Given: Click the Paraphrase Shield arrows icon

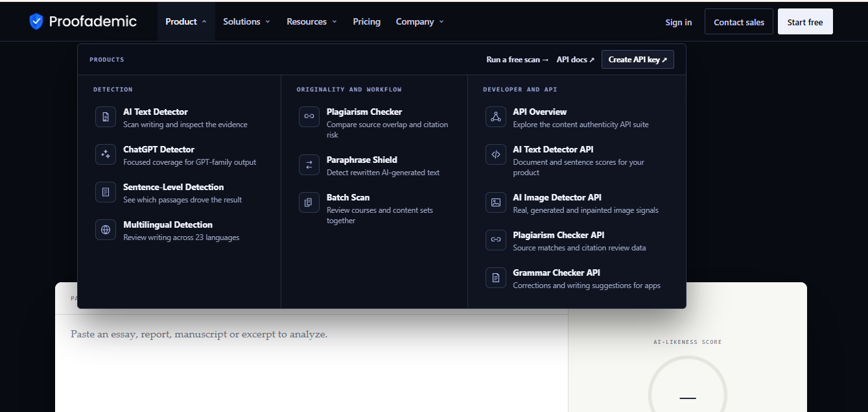Looking at the screenshot, I should click(309, 165).
